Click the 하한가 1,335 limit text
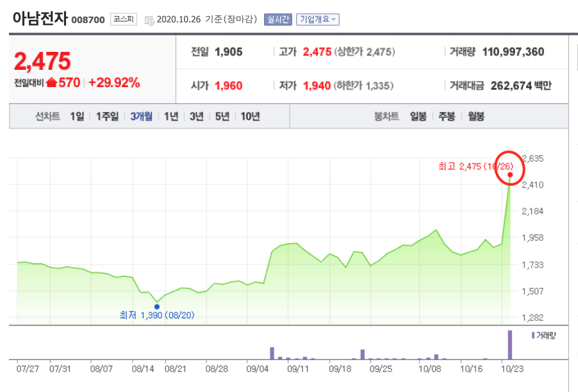The width and height of the screenshot is (578, 392). pyautogui.click(x=363, y=86)
